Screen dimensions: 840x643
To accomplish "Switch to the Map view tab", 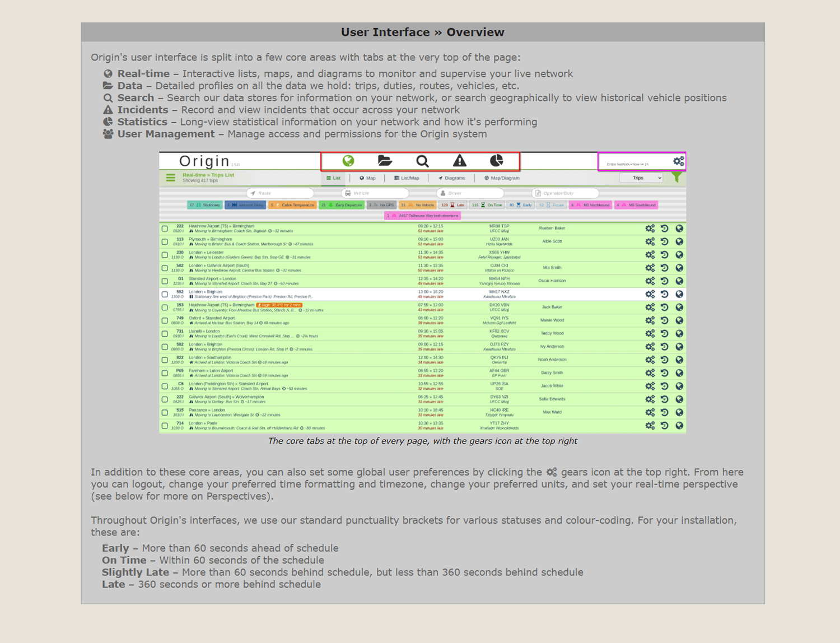I will pos(367,178).
